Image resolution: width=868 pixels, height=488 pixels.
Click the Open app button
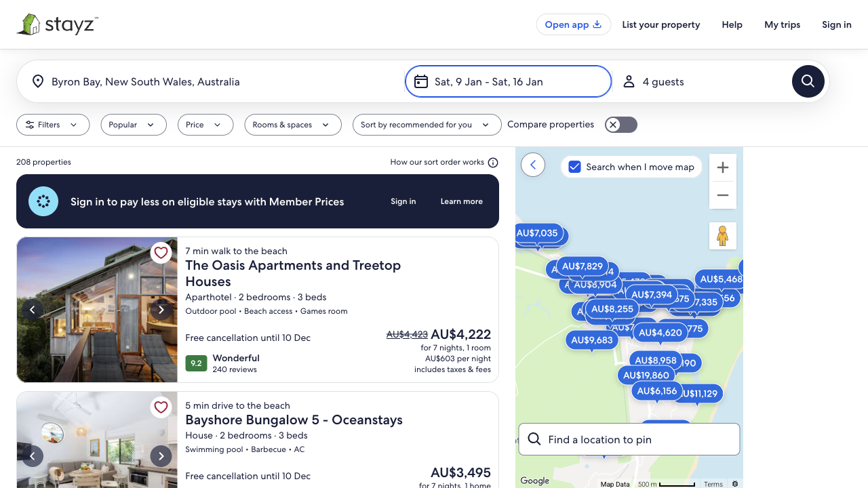pyautogui.click(x=574, y=24)
